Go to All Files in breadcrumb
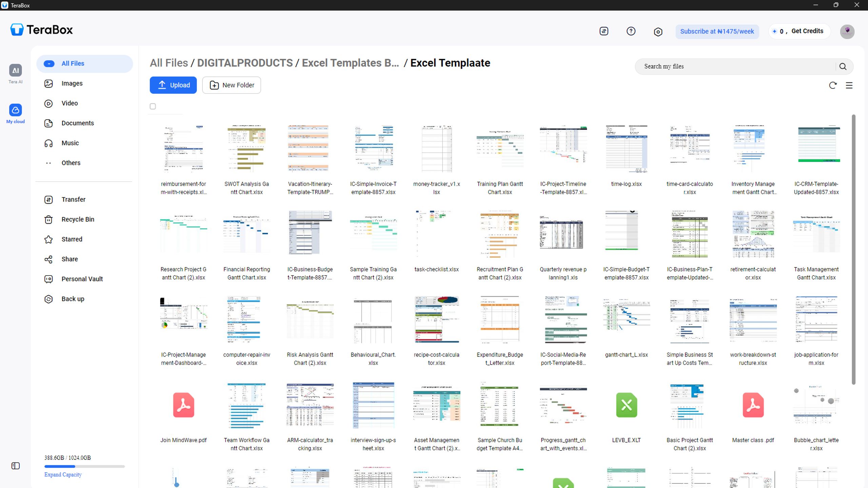Viewport: 868px width, 488px height. coord(169,63)
